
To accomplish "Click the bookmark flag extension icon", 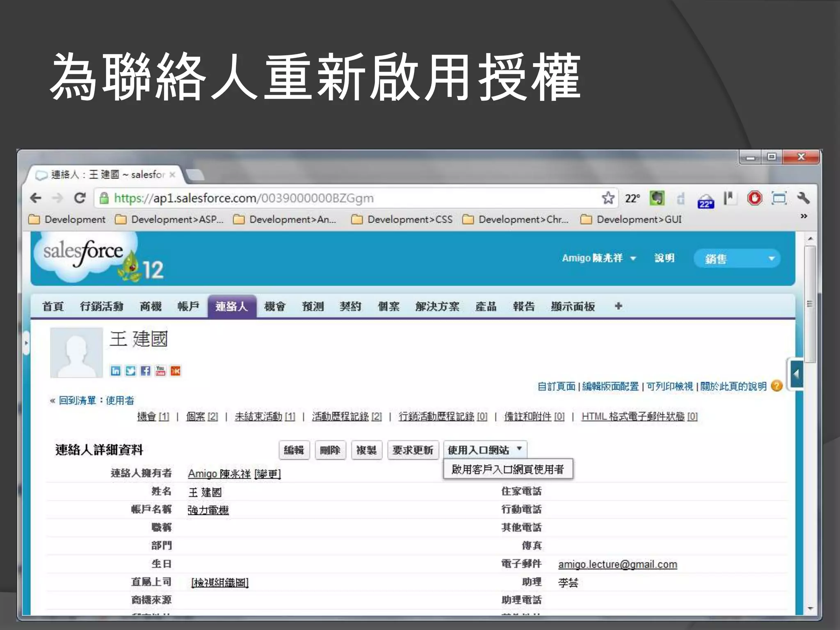I will [729, 198].
